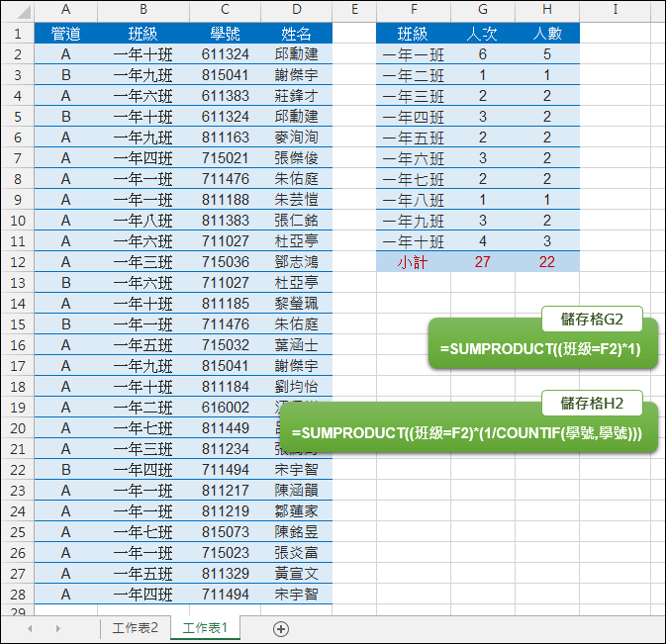Select cell with student ID 715021
This screenshot has width=666, height=644.
pyautogui.click(x=225, y=158)
